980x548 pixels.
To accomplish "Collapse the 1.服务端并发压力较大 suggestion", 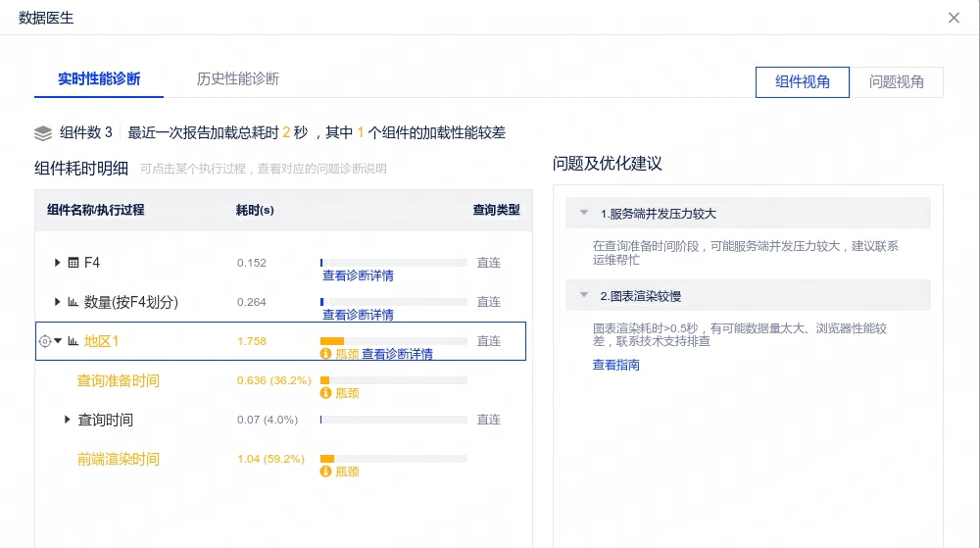I will point(584,213).
